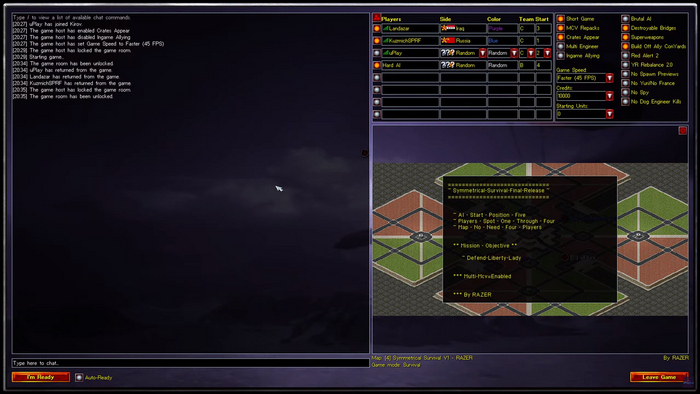This screenshot has width=700, height=394.
Task: Disable the Superweapons option
Action: (x=625, y=37)
